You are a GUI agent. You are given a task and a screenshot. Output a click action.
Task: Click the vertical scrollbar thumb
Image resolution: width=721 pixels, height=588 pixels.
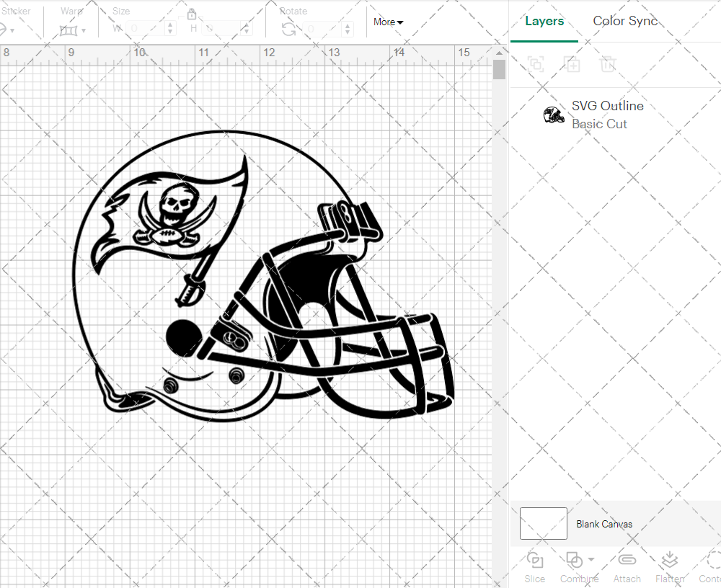tap(499, 71)
